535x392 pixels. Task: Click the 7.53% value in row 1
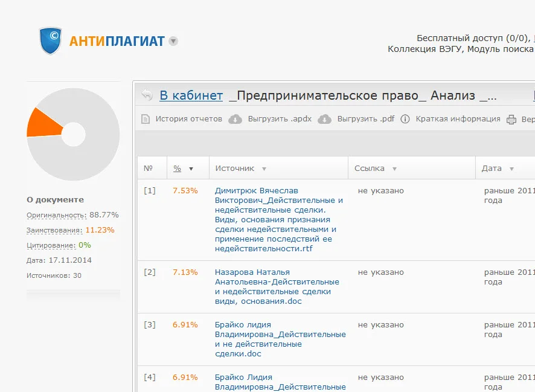[185, 190]
